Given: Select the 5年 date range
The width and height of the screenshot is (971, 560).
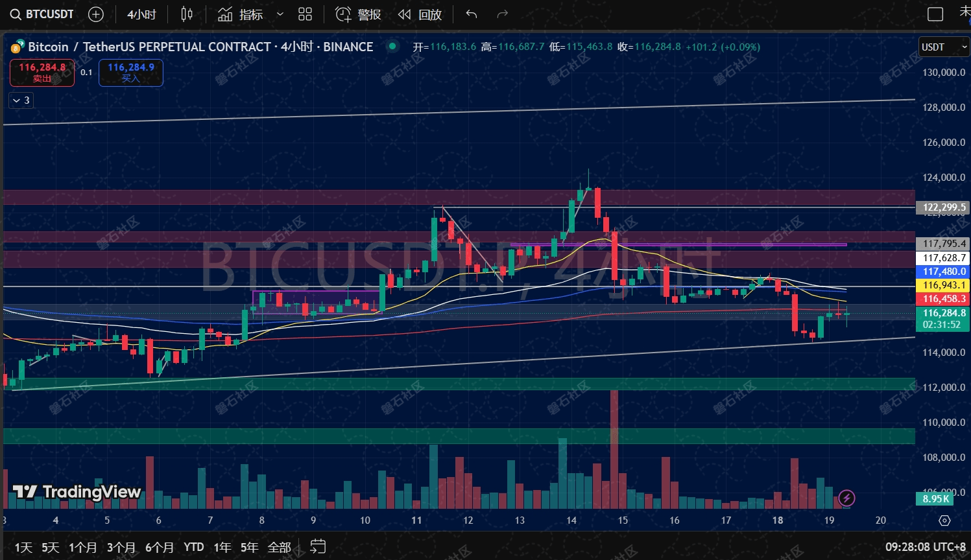Looking at the screenshot, I should pos(249,548).
